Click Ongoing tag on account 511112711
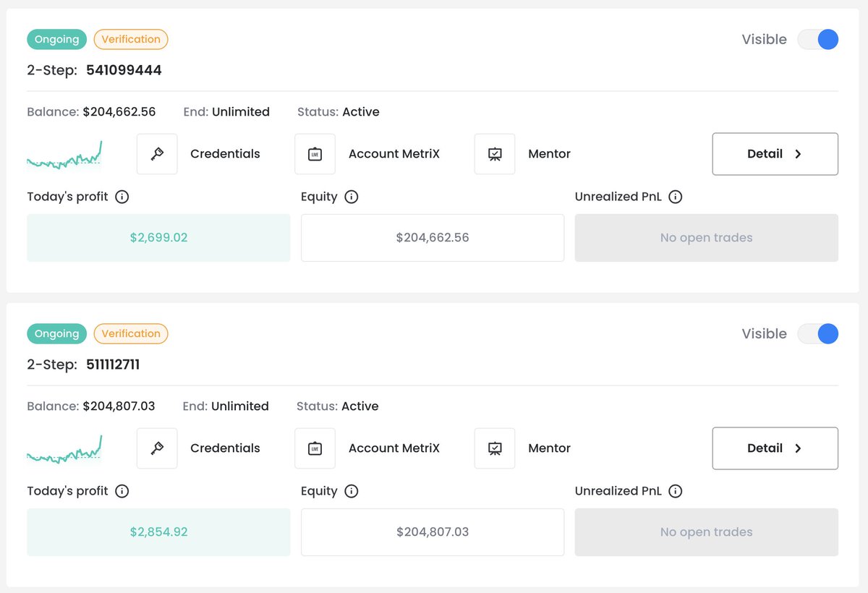 (x=56, y=333)
